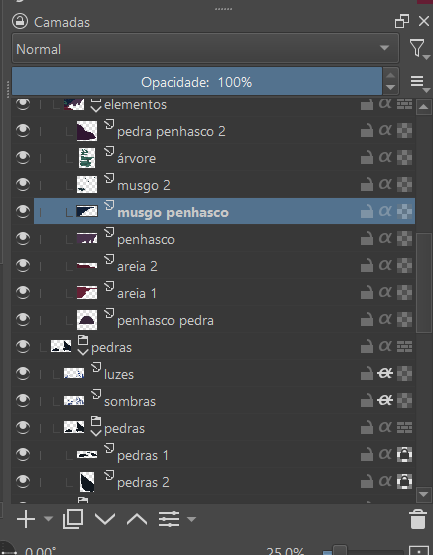Toggle visibility of musgo 2 layer
The image size is (433, 555).
(x=23, y=184)
